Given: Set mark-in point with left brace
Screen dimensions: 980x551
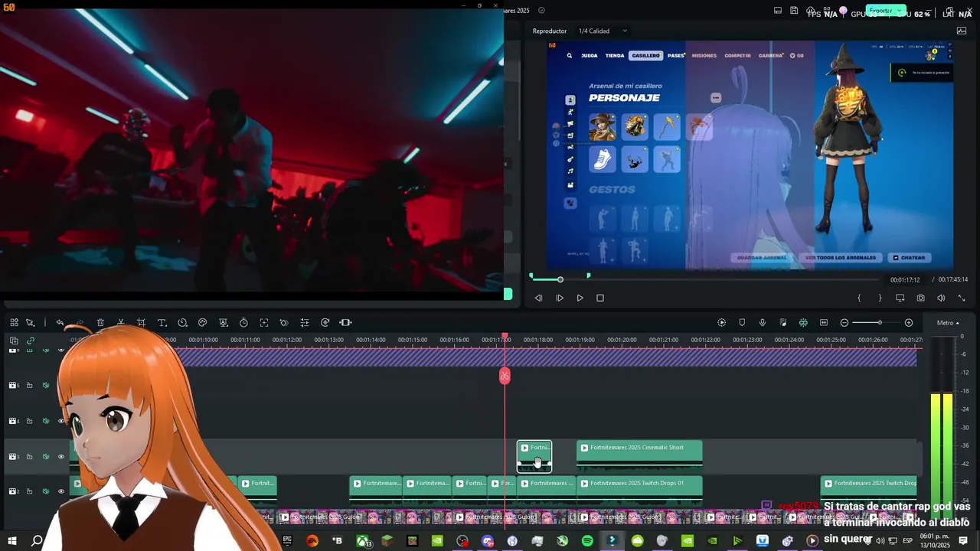Looking at the screenshot, I should coord(859,298).
